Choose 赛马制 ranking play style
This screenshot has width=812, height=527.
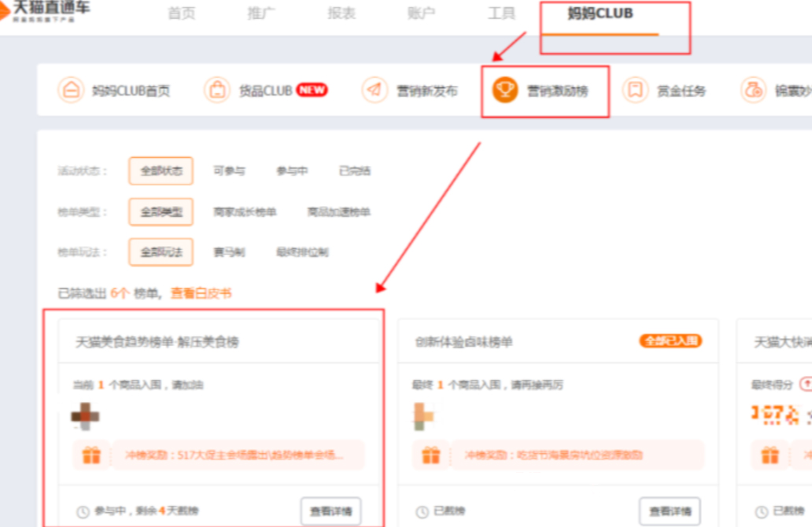coord(229,252)
